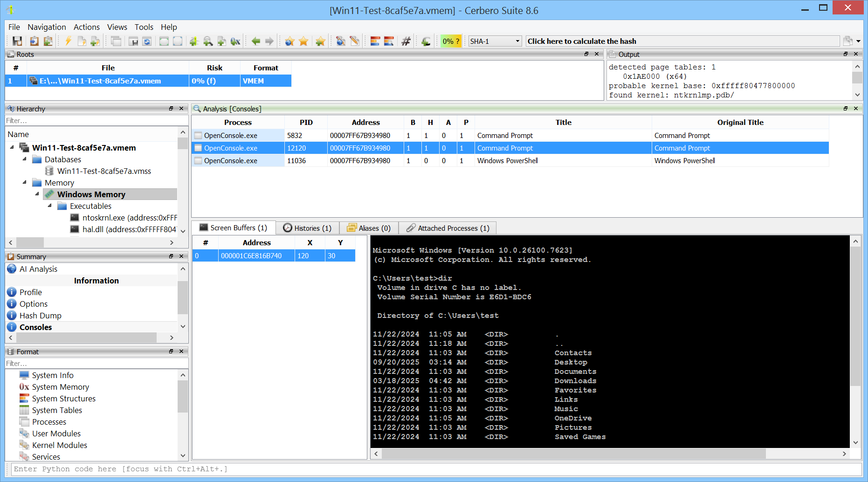Collapse the Memory tree node
This screenshot has height=482, width=868.
[25, 183]
